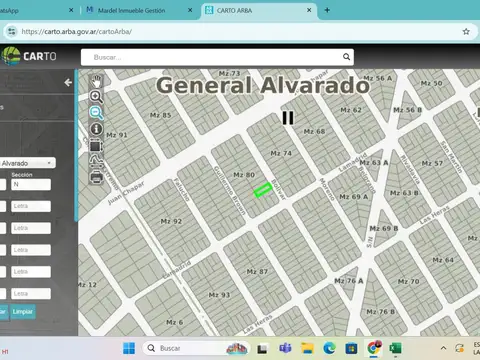Click the Mz 91 block label

pyautogui.click(x=117, y=135)
